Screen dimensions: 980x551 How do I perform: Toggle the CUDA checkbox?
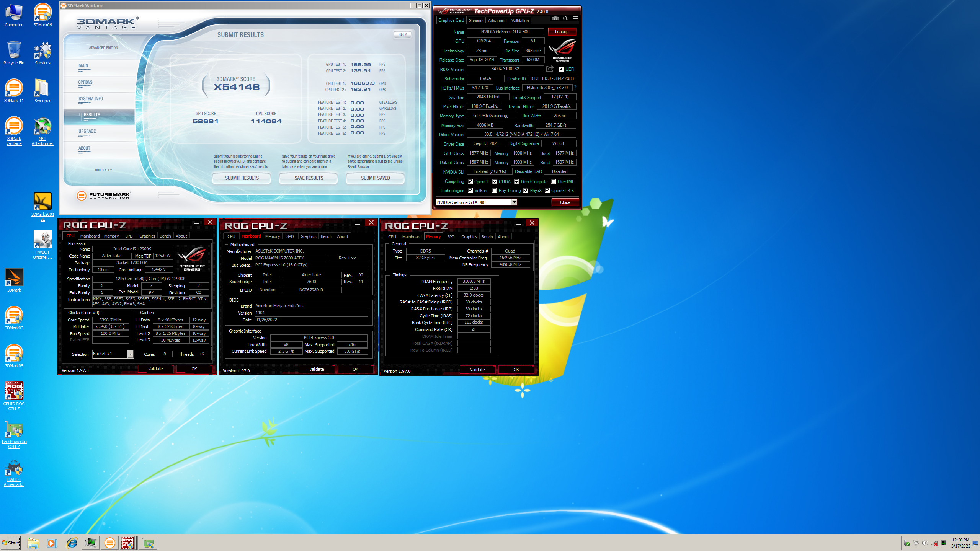[495, 182]
